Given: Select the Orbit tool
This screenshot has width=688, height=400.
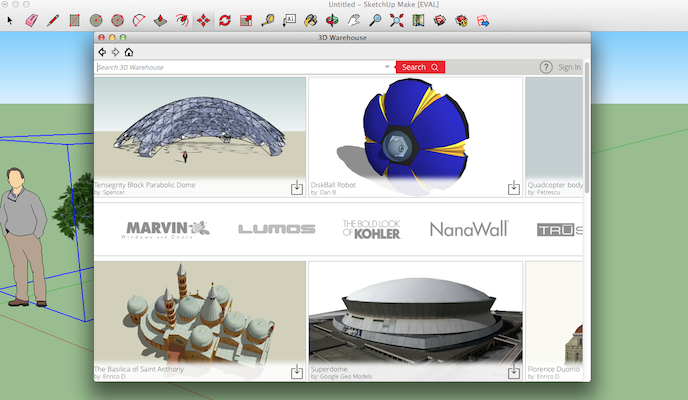Looking at the screenshot, I should [332, 20].
